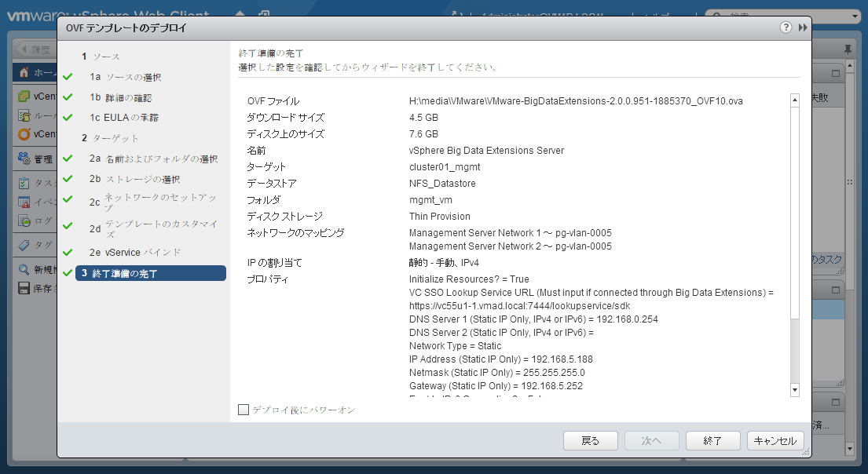Click the Events icon in sidebar
Image resolution: width=868 pixels, height=474 pixels.
coord(24,202)
